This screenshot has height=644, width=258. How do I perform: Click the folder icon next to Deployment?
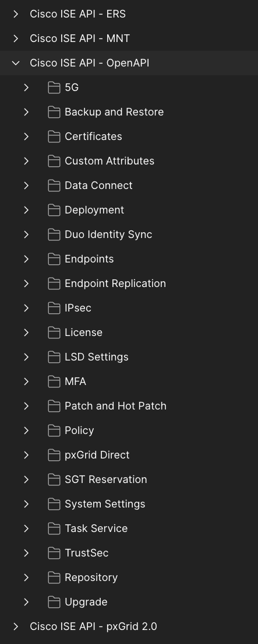pyautogui.click(x=54, y=210)
